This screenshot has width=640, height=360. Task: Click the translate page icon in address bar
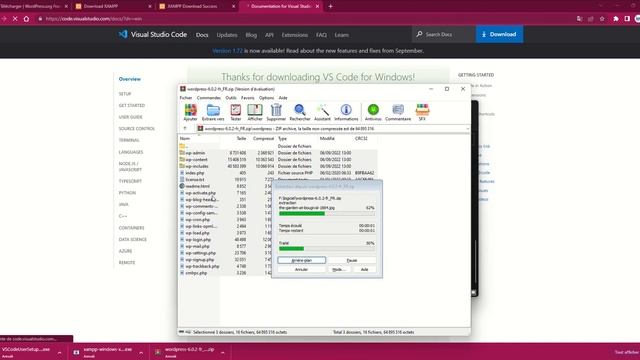579,19
